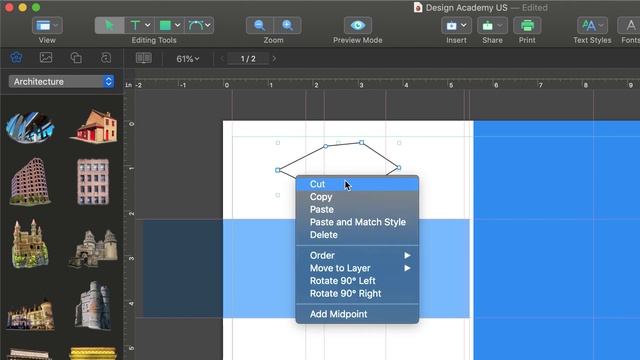This screenshot has width=640, height=360.
Task: Choose Cut from context menu
Action: [x=357, y=184]
